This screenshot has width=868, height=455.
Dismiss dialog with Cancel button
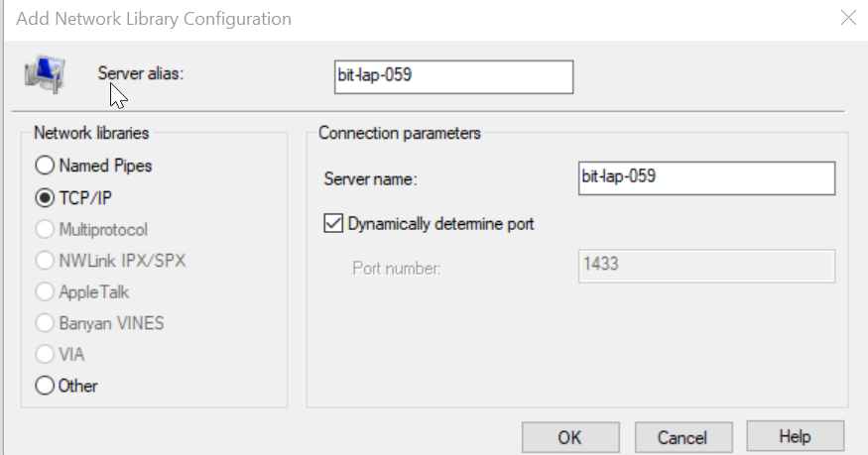tap(683, 438)
